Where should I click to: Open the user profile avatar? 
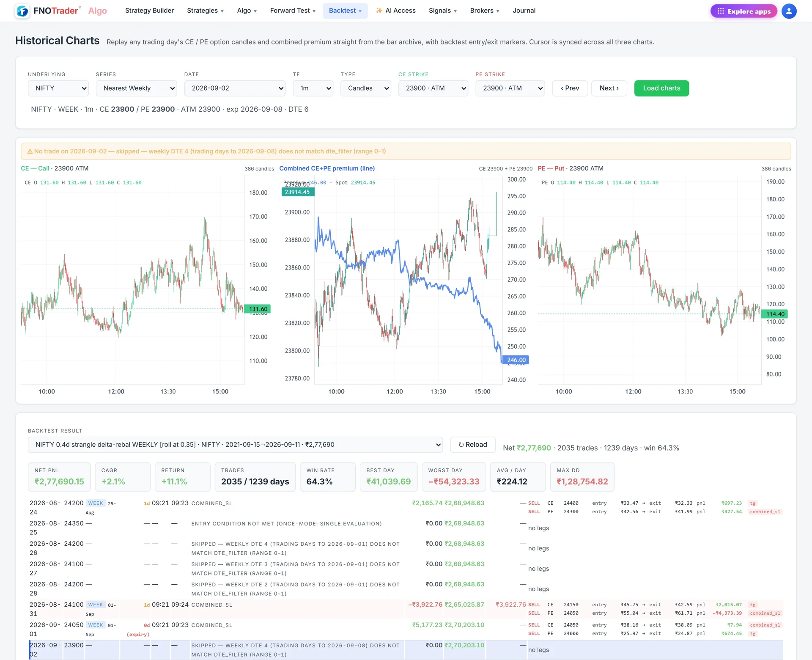(x=789, y=11)
